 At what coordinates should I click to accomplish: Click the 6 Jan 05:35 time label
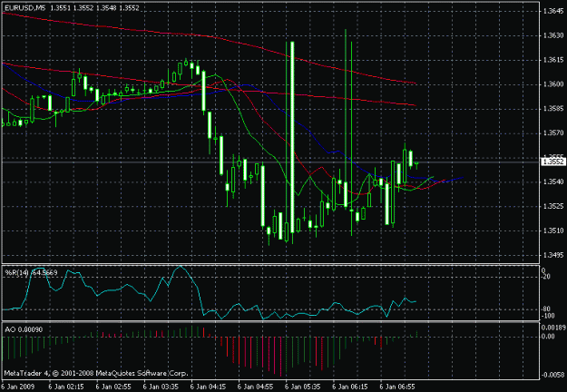[x=303, y=387]
